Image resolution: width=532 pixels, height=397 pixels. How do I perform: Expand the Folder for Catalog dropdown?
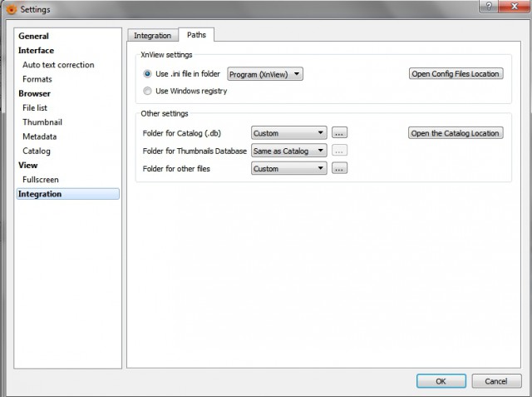[289, 133]
